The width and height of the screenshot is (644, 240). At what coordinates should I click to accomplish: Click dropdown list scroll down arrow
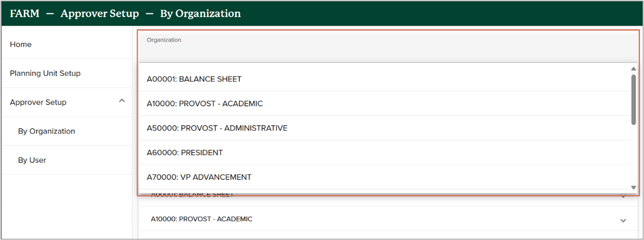(633, 188)
